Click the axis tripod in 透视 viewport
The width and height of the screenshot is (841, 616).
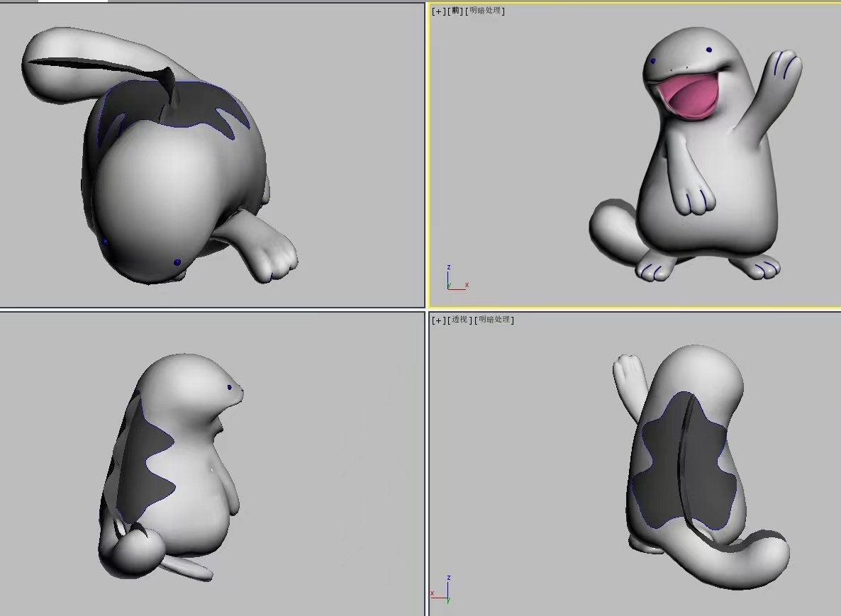(441, 590)
